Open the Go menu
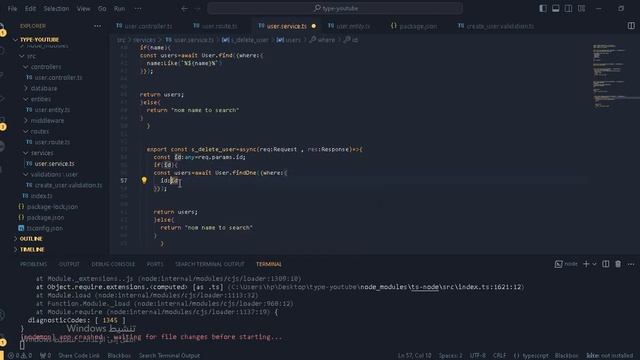Viewport: 640px width, 360px height. pyautogui.click(x=102, y=8)
